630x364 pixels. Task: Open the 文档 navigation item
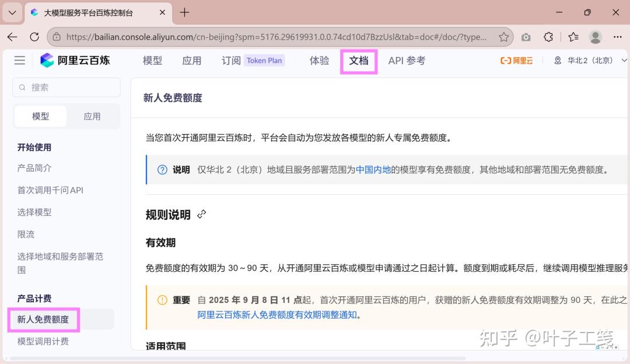point(358,60)
